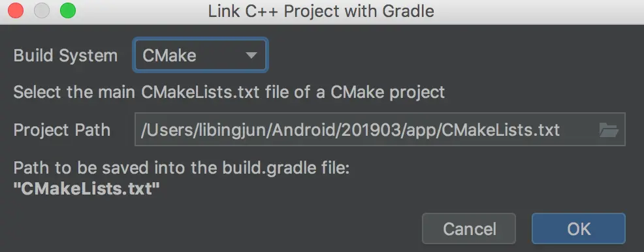644x252 pixels.
Task: Open the folder browse icon for Project Path
Action: coord(609,130)
